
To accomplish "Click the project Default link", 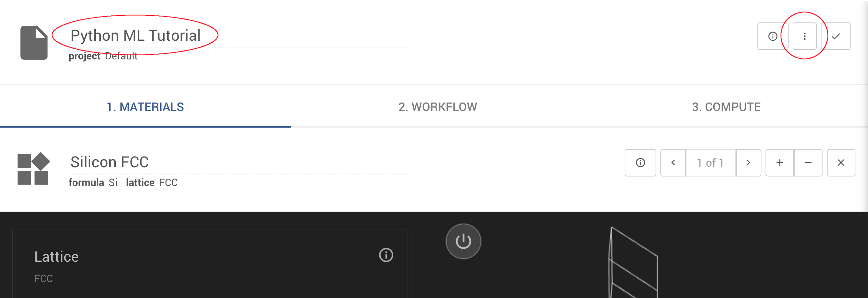I will (121, 56).
